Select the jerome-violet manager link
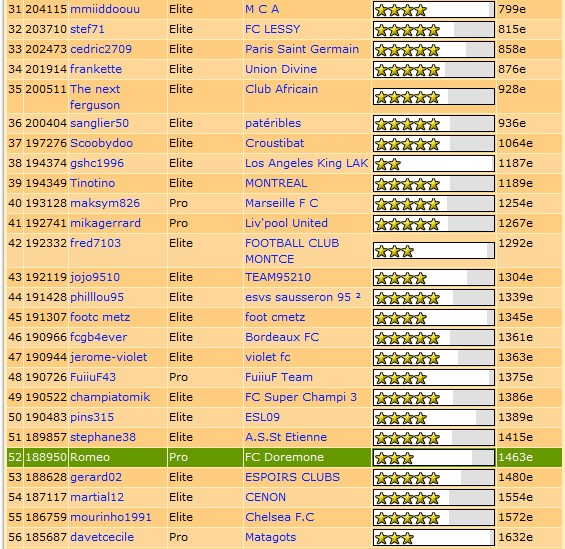This screenshot has height=549, width=565. [108, 357]
